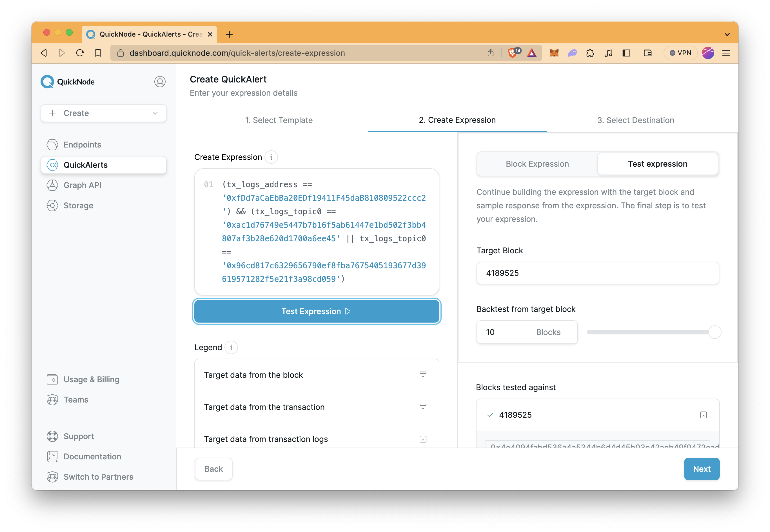The width and height of the screenshot is (770, 532).
Task: Open Storage in the sidebar
Action: pos(78,205)
